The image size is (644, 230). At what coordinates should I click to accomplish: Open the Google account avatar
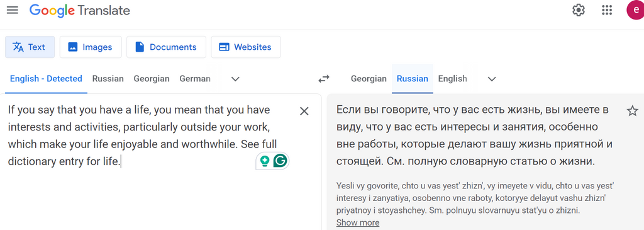pos(635,10)
